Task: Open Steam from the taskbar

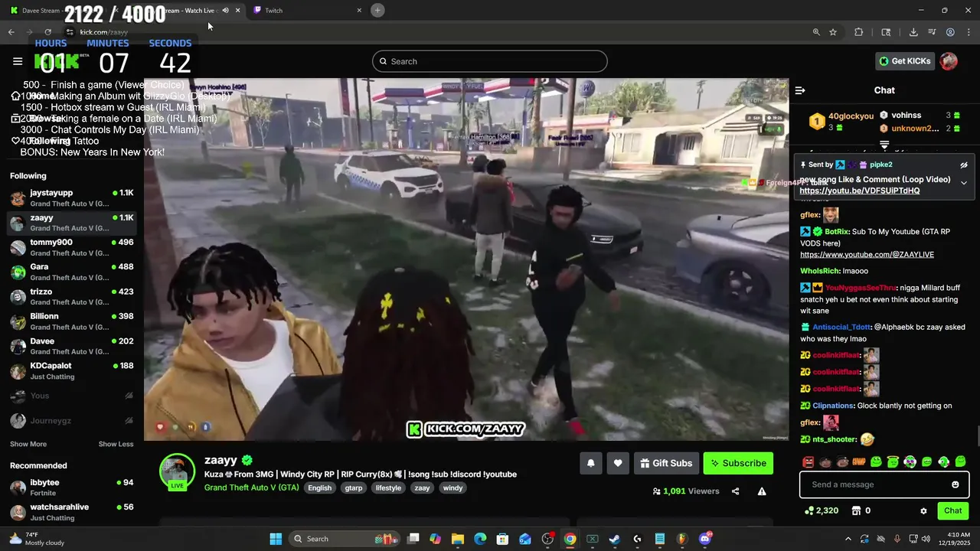Action: coord(614,539)
